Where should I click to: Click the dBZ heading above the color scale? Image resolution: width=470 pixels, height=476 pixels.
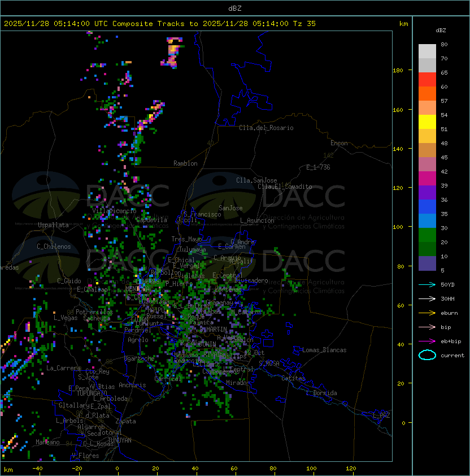[x=441, y=31]
